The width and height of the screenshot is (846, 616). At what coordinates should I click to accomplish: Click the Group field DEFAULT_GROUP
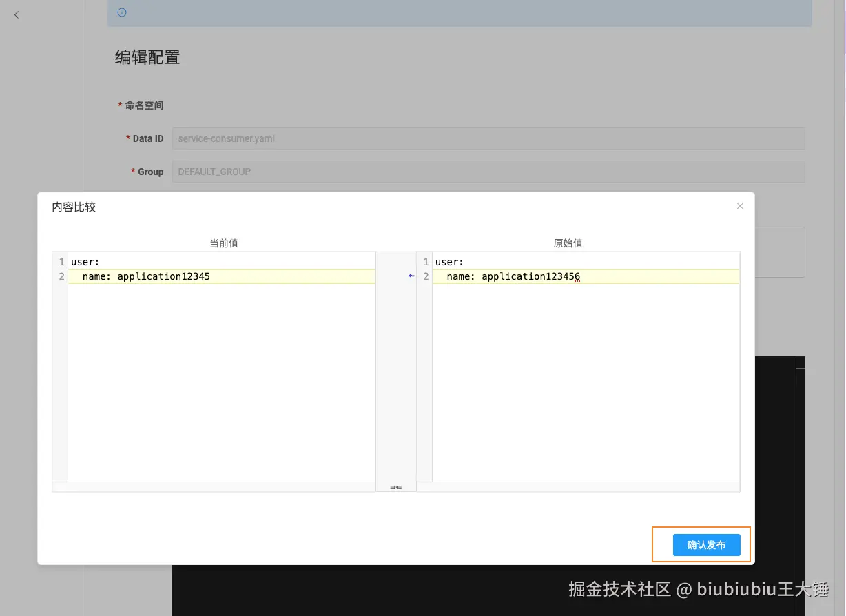[x=488, y=172]
